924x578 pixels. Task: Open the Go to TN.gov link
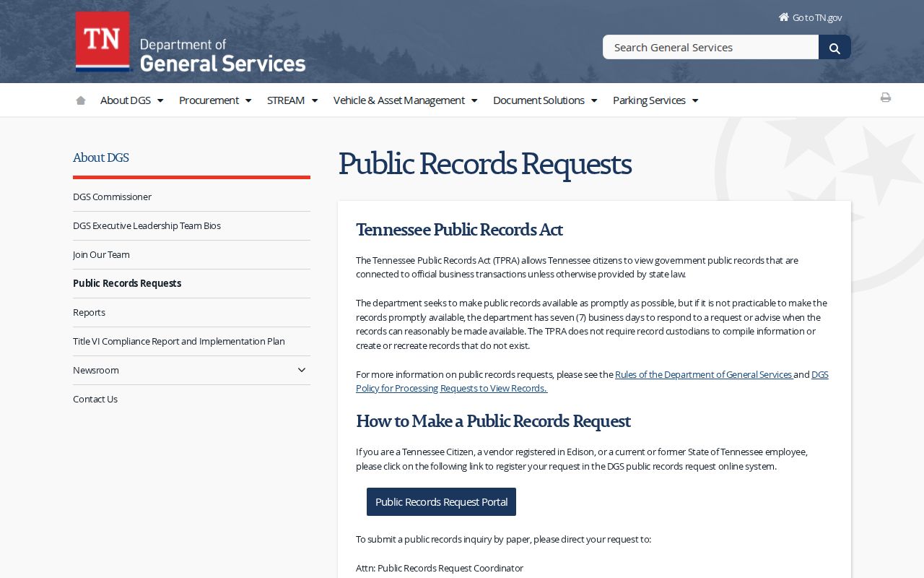817,17
